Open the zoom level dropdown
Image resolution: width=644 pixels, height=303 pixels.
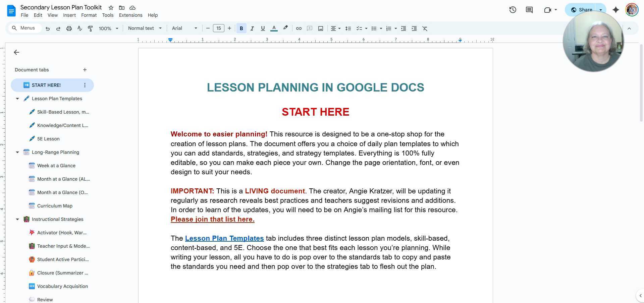[108, 28]
